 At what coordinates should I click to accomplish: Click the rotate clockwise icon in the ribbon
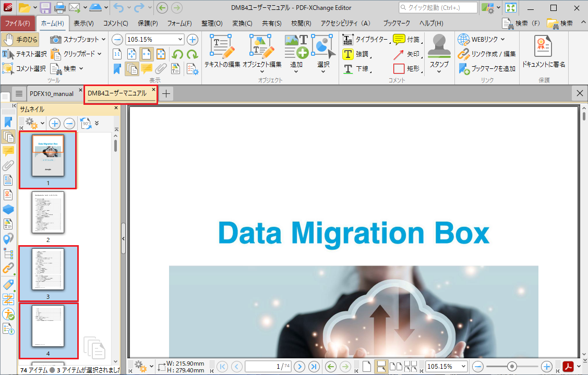(x=193, y=54)
